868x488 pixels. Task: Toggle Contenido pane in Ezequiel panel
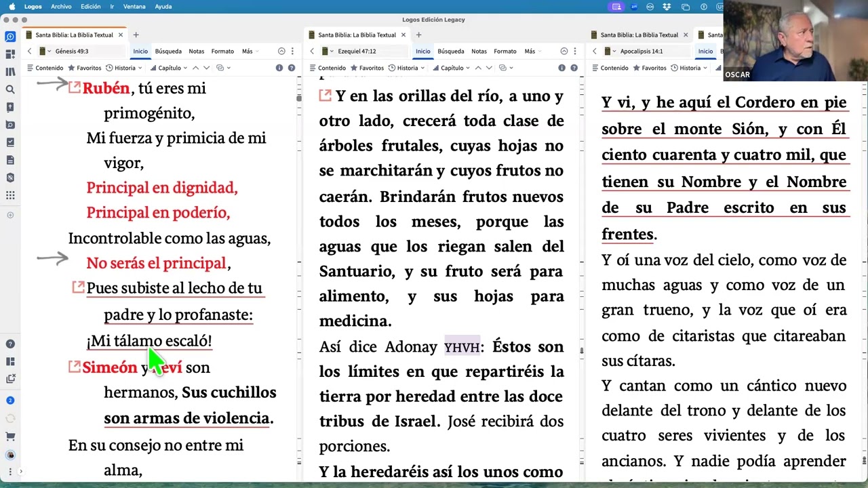[328, 68]
